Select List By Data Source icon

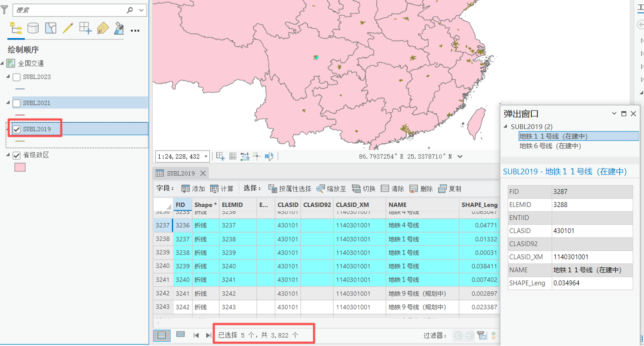point(33,29)
